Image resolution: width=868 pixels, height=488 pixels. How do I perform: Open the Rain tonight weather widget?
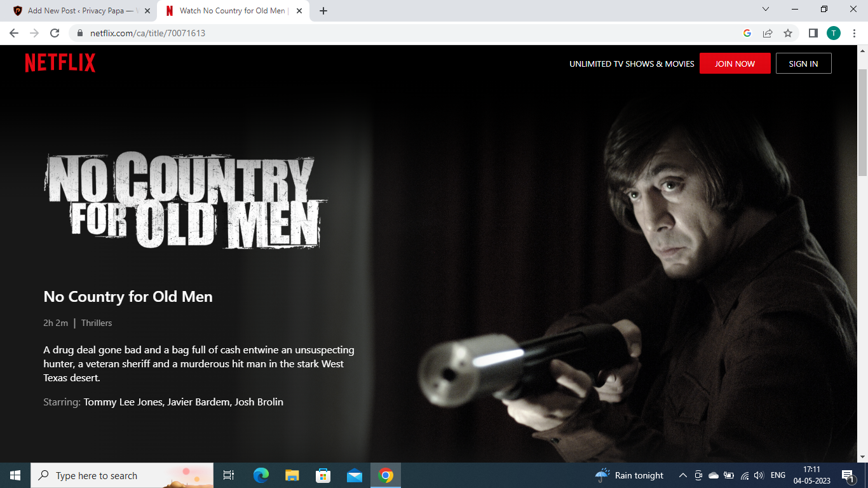pyautogui.click(x=629, y=475)
